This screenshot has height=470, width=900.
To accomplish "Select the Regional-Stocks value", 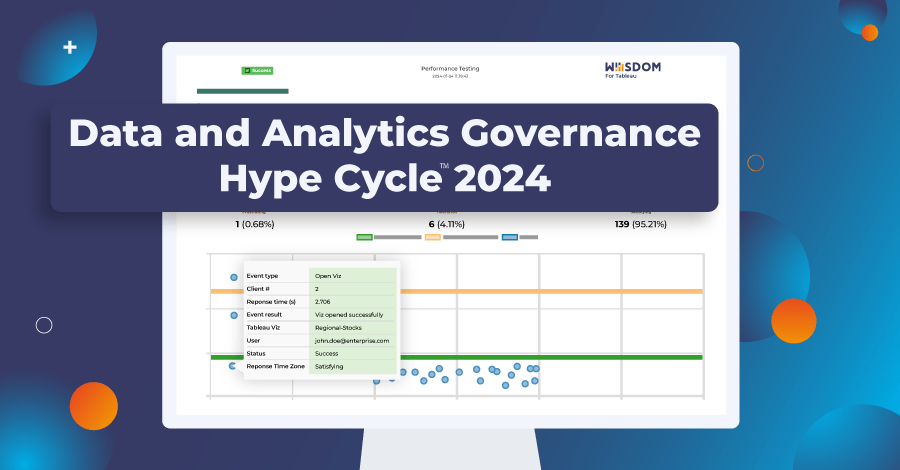I will (x=338, y=328).
